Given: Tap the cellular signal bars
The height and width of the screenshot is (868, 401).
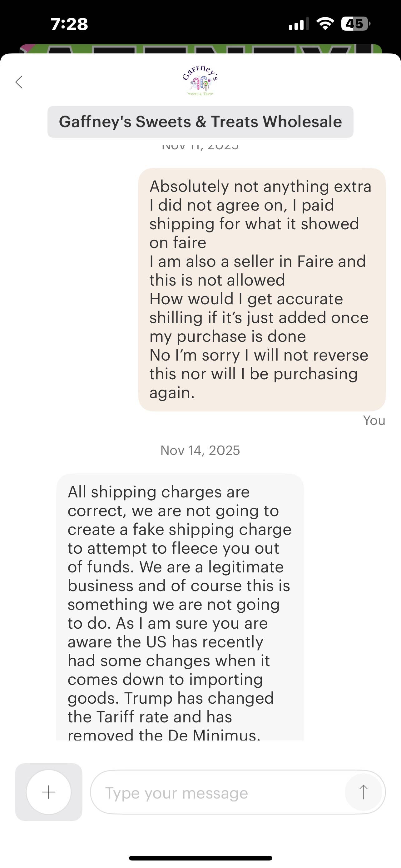Looking at the screenshot, I should (298, 24).
